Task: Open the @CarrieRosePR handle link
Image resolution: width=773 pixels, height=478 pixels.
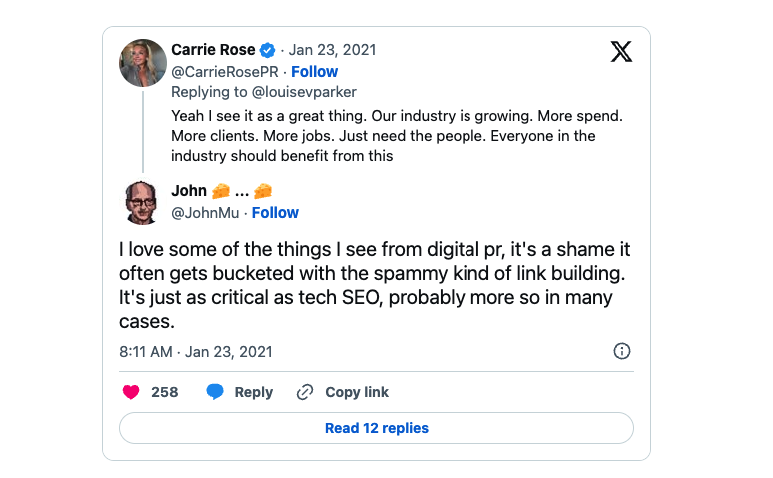Action: pyautogui.click(x=225, y=72)
